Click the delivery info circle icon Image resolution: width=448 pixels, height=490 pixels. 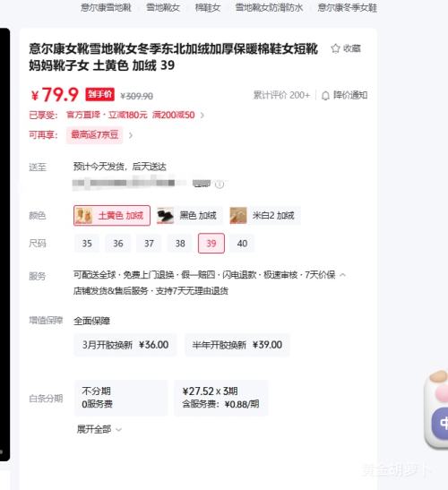pos(220,185)
